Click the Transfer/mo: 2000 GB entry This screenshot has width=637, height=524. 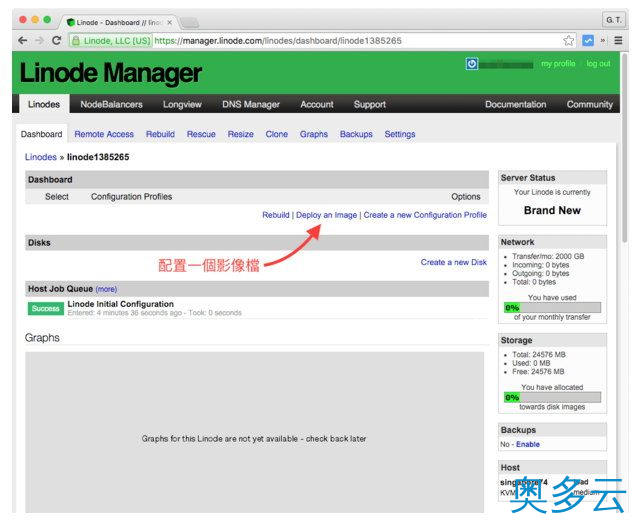click(548, 256)
